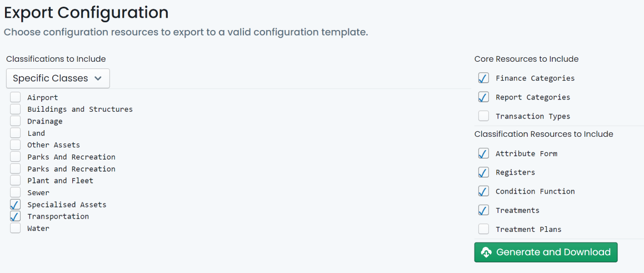Enable the Other Assets checkbox
The image size is (644, 273).
[15, 145]
